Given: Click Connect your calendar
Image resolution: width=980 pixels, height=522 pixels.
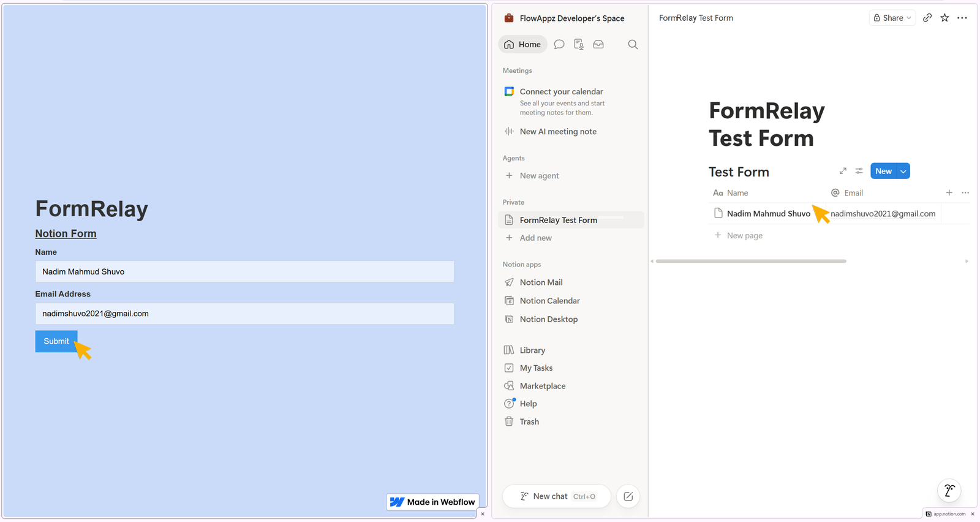Looking at the screenshot, I should point(561,91).
